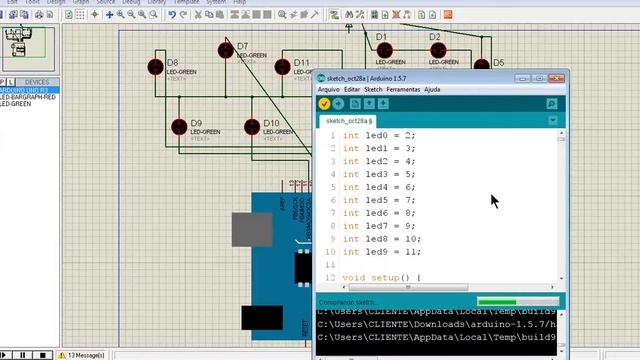This screenshot has width=640, height=360.
Task: Click the zoom in magnifier icon
Action: (121, 15)
